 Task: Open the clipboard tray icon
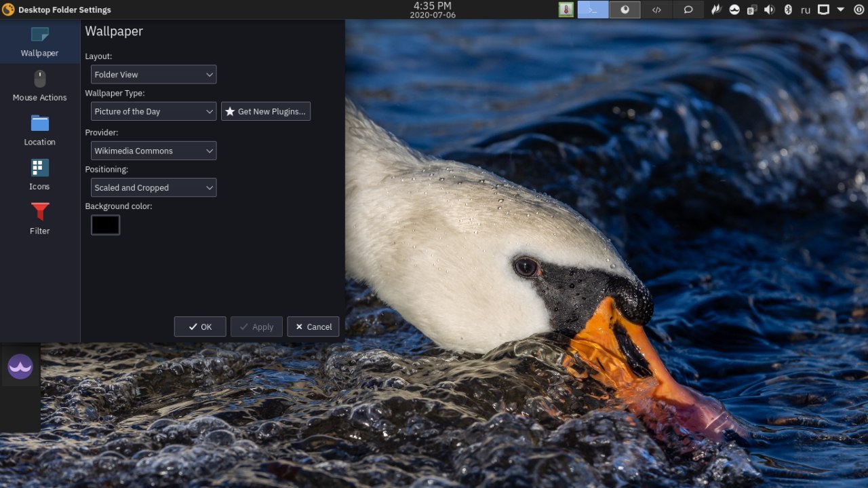click(x=752, y=10)
